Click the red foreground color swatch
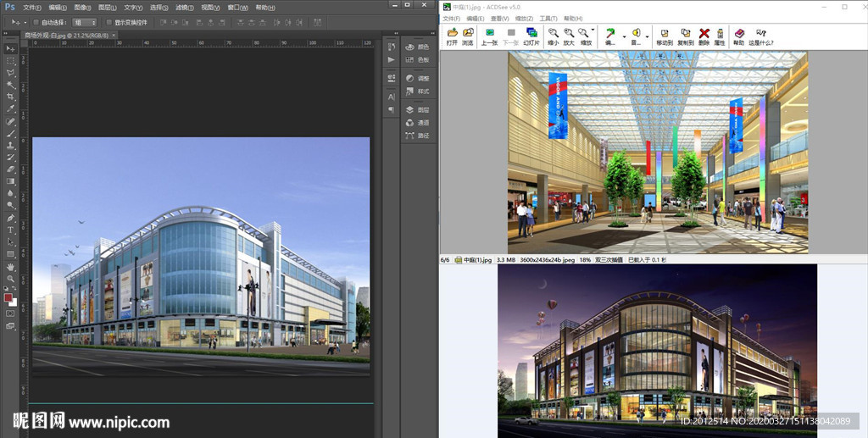The image size is (868, 438). pyautogui.click(x=8, y=298)
